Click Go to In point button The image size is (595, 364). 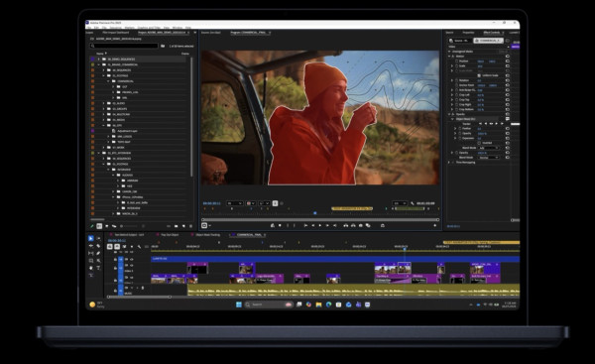pyautogui.click(x=305, y=225)
